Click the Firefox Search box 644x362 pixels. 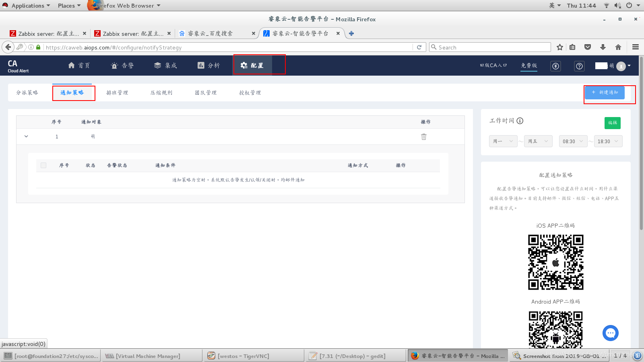point(490,47)
